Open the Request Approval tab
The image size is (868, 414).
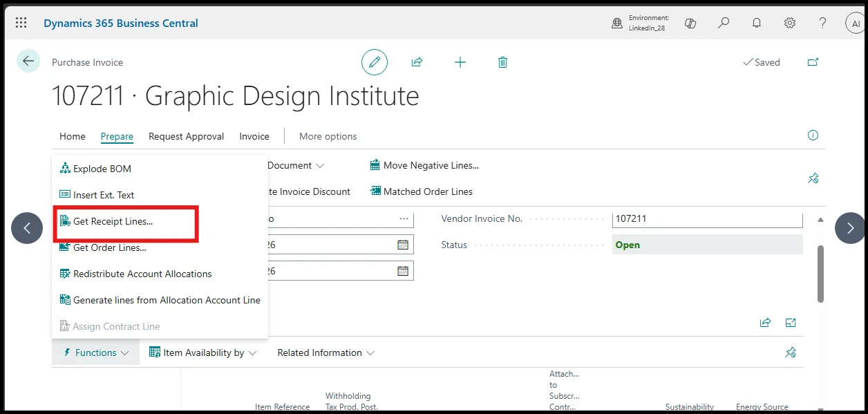186,136
